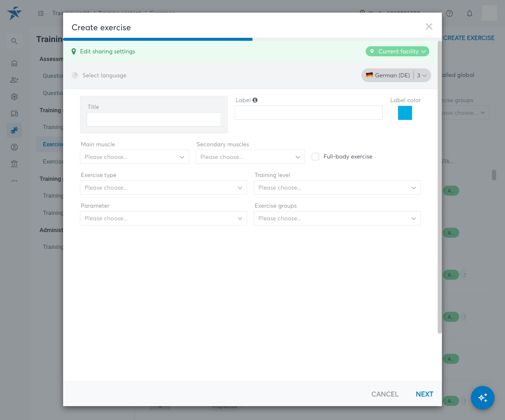Open the devices sidebar icon

14,114
